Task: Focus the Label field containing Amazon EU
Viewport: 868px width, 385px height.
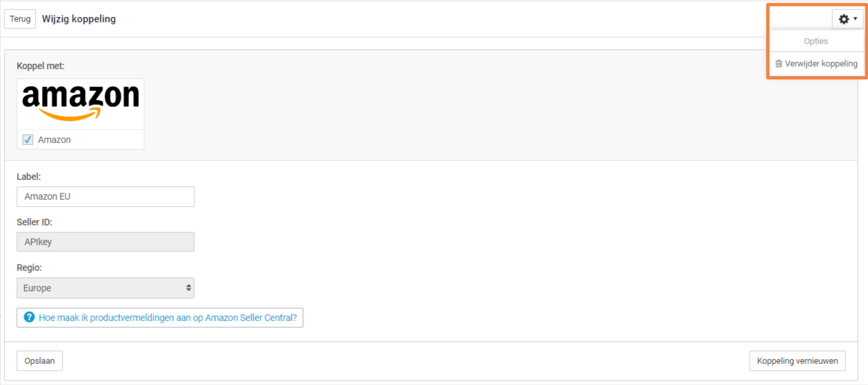Action: pos(105,196)
